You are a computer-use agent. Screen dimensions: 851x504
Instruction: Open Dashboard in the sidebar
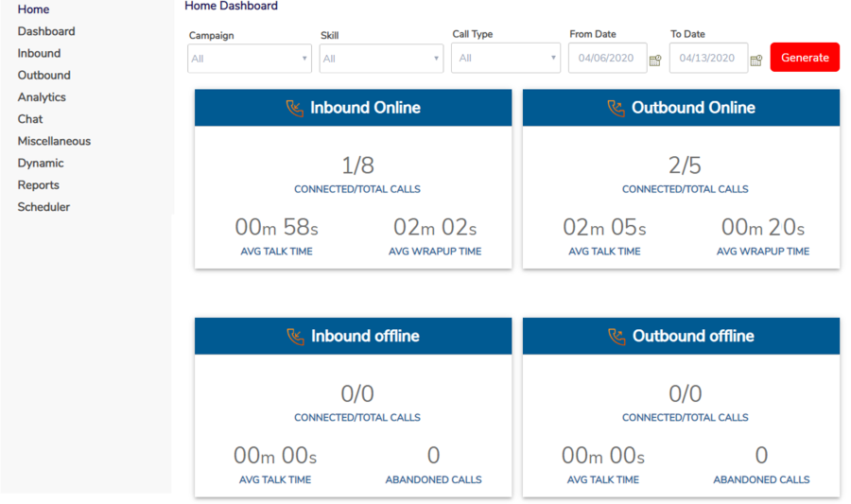(46, 31)
